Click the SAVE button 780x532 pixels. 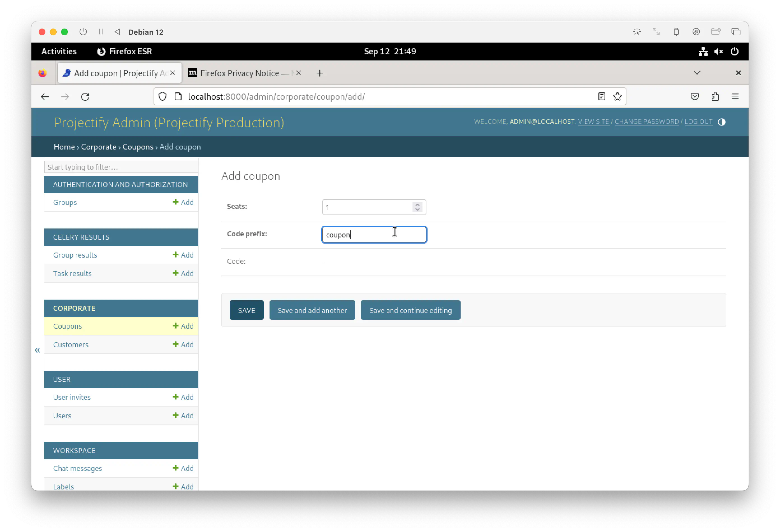coord(247,310)
